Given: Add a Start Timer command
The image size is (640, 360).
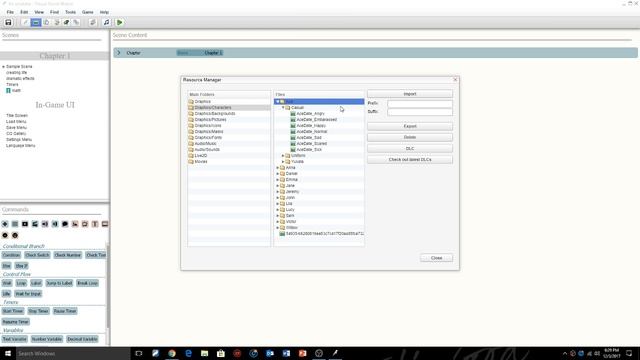Looking at the screenshot, I should (13, 311).
